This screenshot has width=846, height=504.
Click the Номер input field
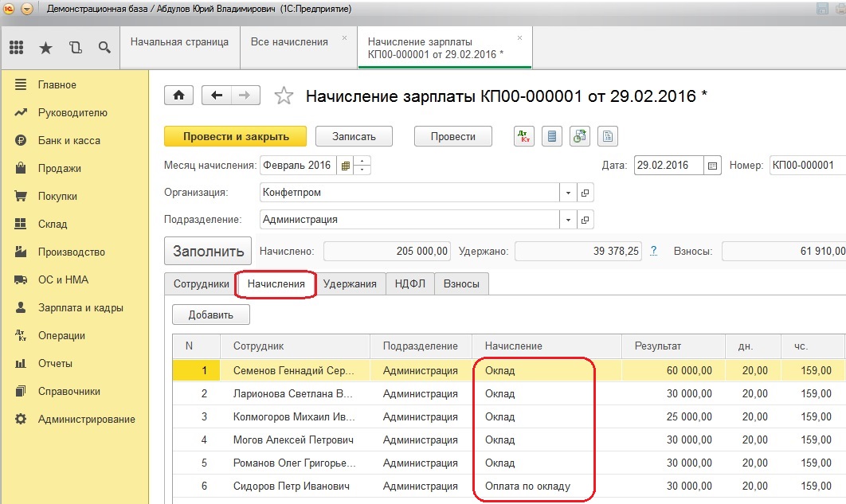(x=807, y=166)
